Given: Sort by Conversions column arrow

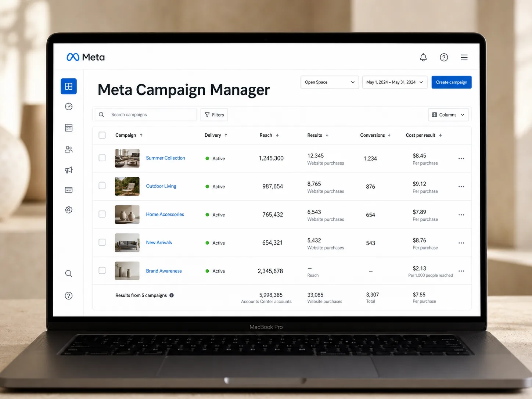Looking at the screenshot, I should pos(389,135).
